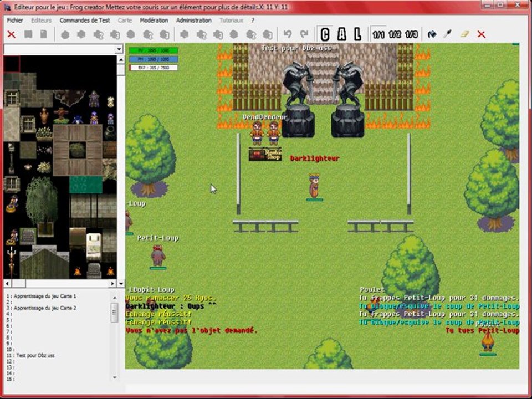The height and width of the screenshot is (399, 532).
Task: Click palette horizontal scrollbar right arrow
Action: (113, 283)
